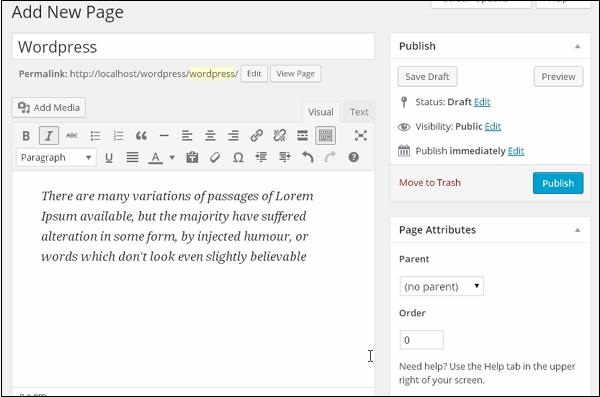Click the Add Media button
The width and height of the screenshot is (600, 397).
tap(49, 108)
